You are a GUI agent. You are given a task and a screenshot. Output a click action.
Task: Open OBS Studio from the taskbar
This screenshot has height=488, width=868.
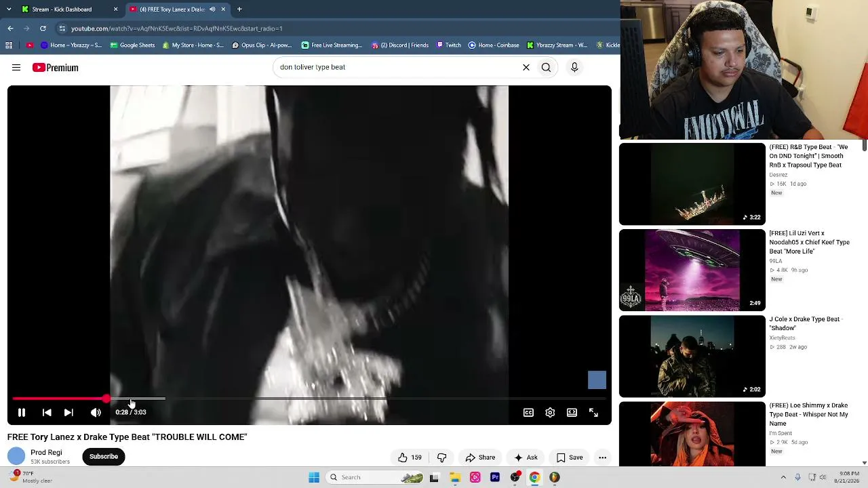pos(515,477)
